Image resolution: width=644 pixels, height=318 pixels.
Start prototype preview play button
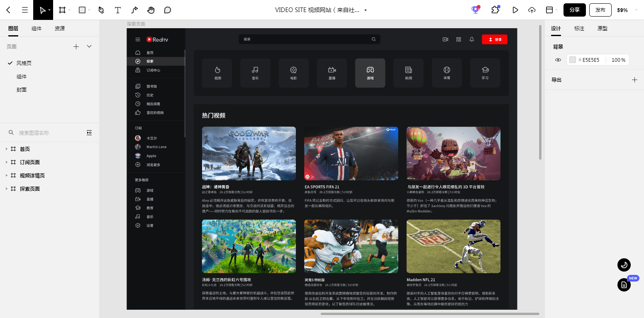(515, 10)
